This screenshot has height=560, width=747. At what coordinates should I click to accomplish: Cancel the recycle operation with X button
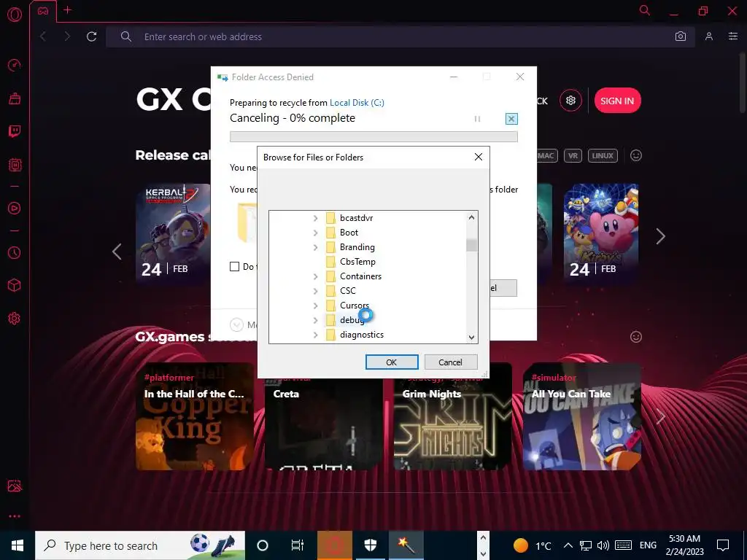click(511, 119)
